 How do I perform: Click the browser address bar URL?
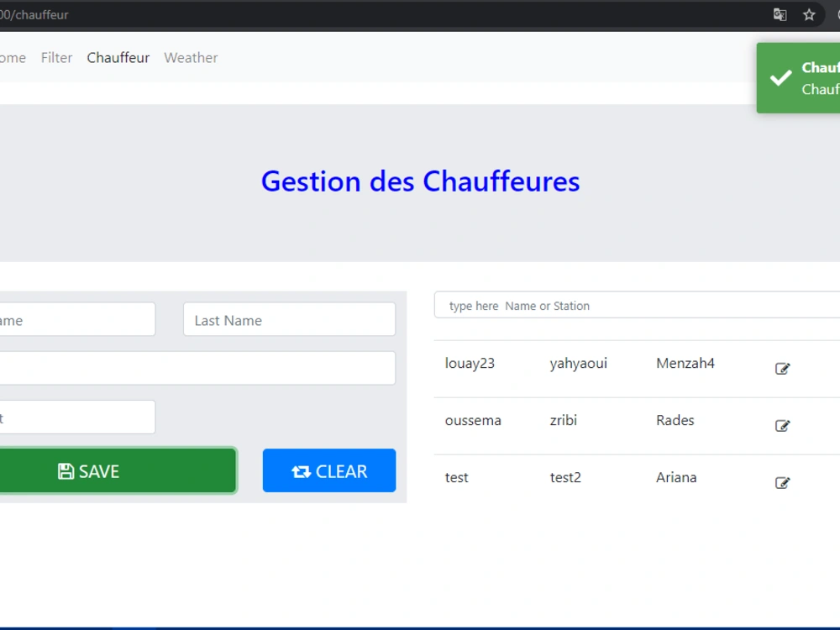tap(34, 14)
